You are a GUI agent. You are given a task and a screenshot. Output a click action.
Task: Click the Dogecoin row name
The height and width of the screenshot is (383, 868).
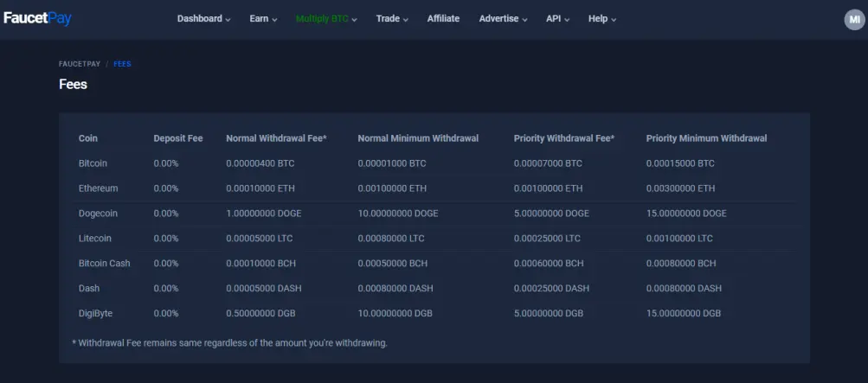pos(98,214)
